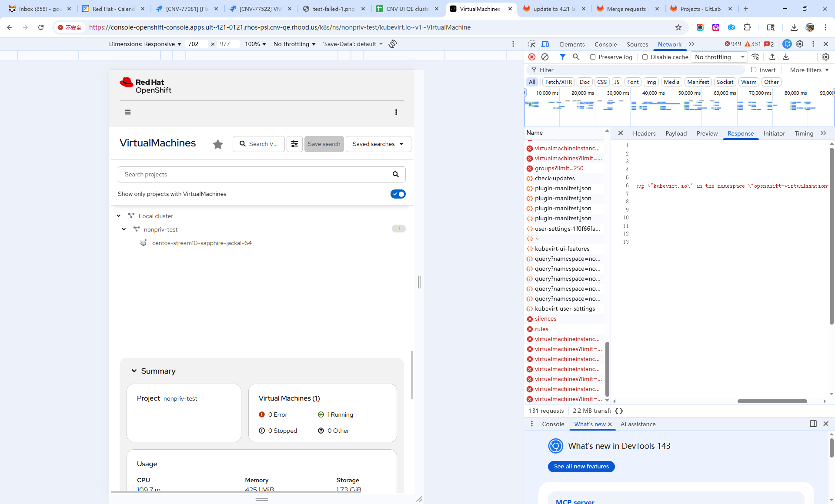Click the search icon in Network toolbar
Viewport: 835px width, 504px height.
click(x=576, y=57)
